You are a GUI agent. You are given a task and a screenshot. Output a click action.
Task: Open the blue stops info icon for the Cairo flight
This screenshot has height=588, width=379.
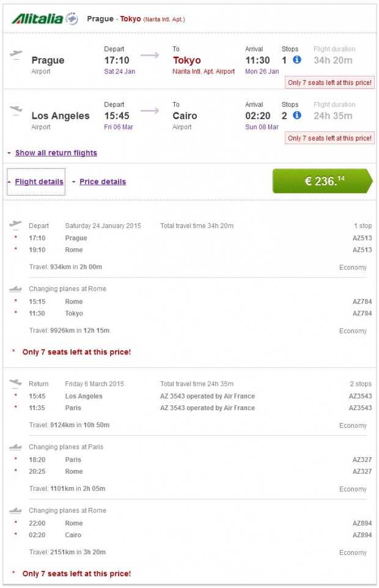coord(296,116)
